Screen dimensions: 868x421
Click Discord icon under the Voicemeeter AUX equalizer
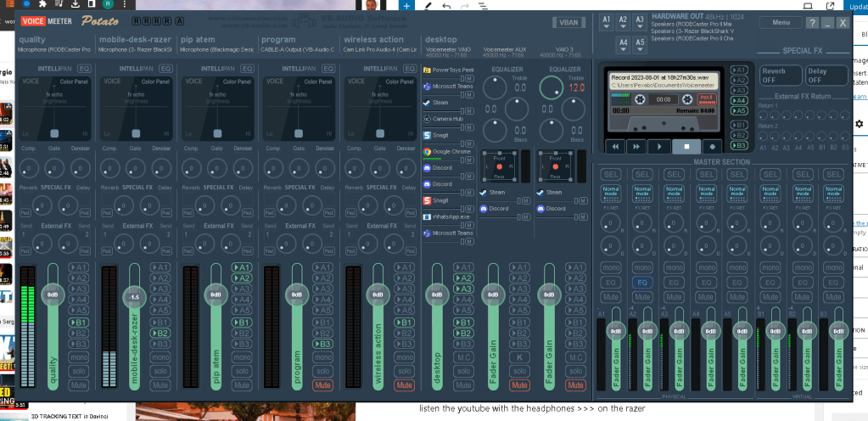click(484, 208)
